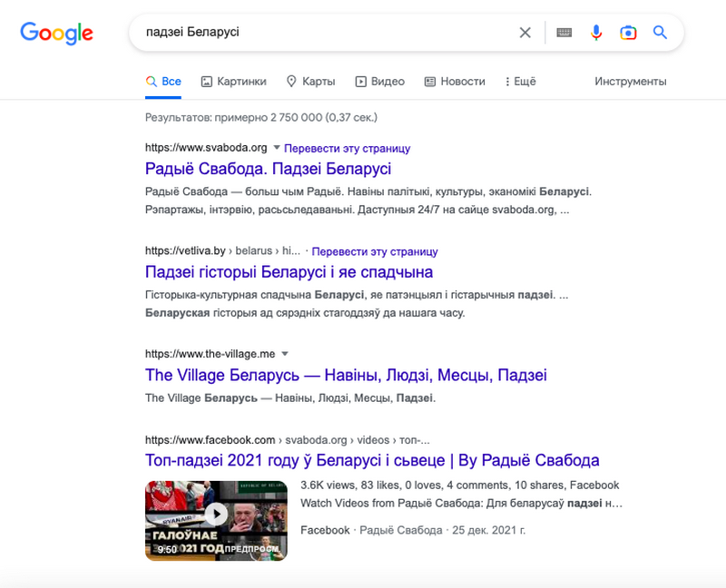The height and width of the screenshot is (588, 726).
Task: Click Перевести эту страницу for svaboda.org
Action: [x=348, y=148]
